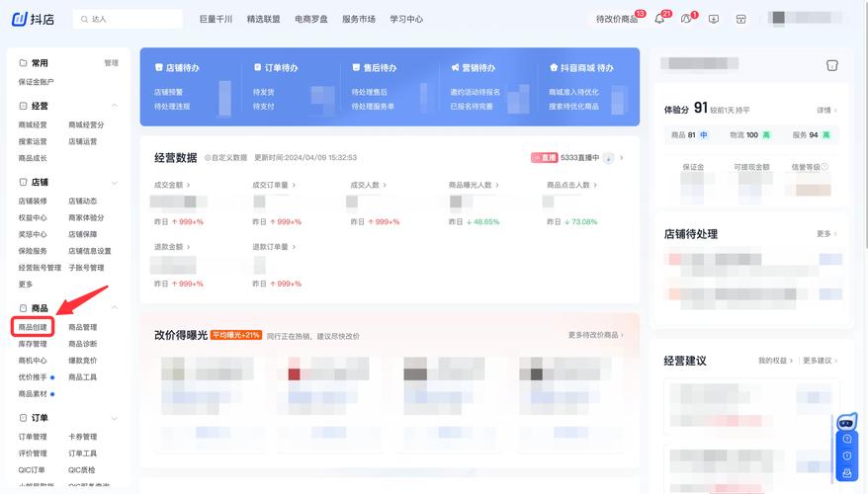Open 商品创建 in the sidebar
The image size is (868, 494).
(x=33, y=327)
